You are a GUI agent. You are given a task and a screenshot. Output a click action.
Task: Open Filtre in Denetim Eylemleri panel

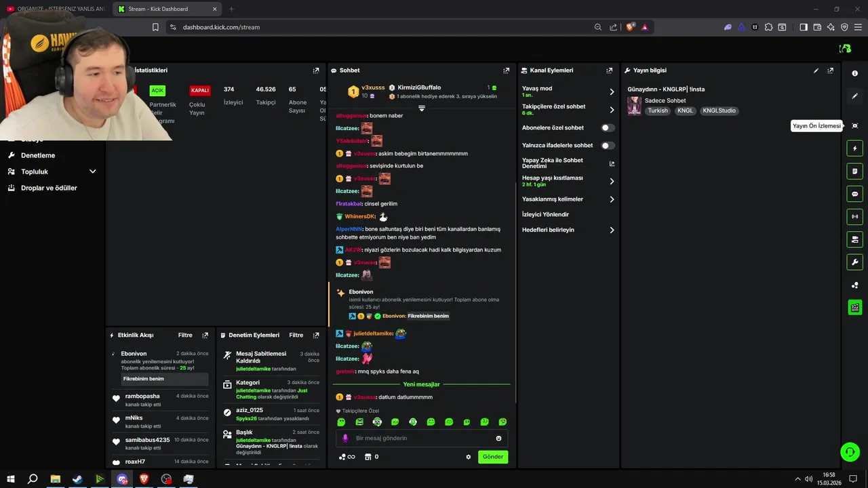296,335
